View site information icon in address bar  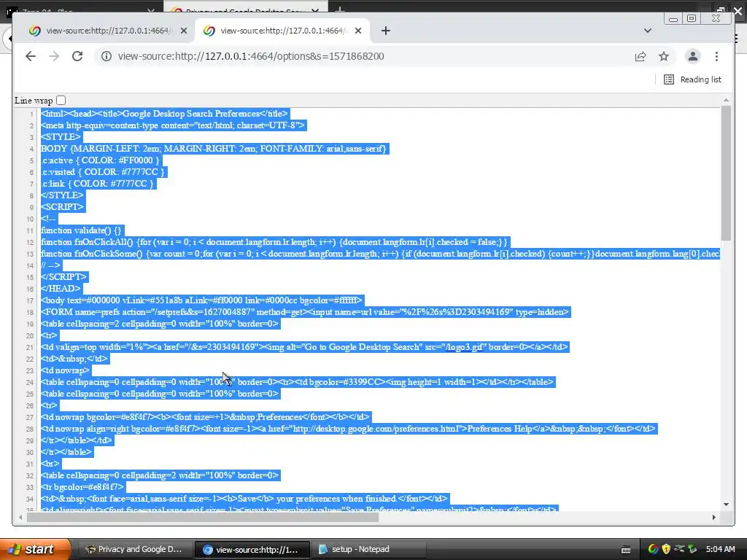(x=107, y=56)
